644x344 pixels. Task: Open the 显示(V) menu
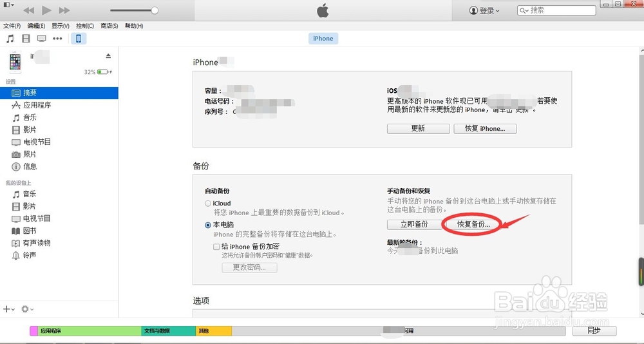click(x=61, y=26)
